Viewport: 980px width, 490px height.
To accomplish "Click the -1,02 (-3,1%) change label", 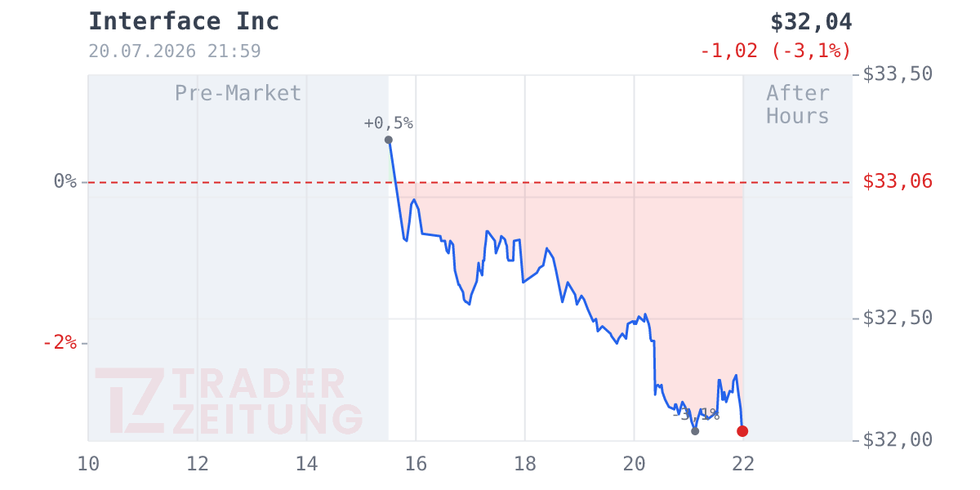I will pyautogui.click(x=776, y=51).
